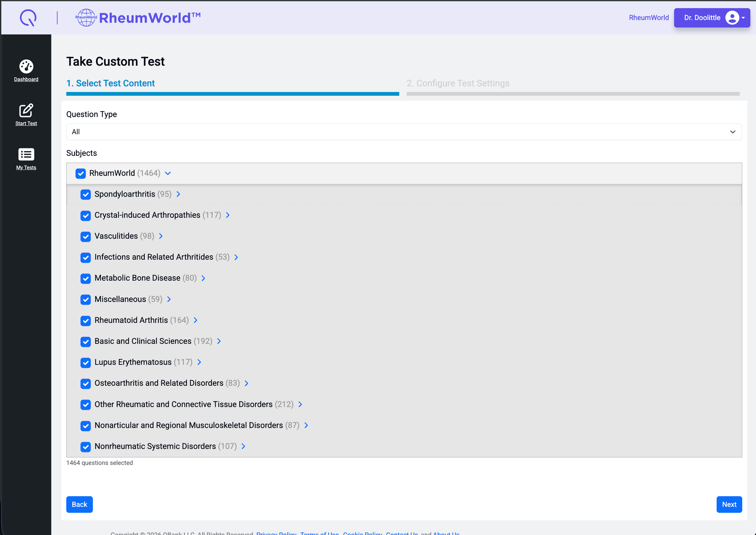Click the Back button

(x=79, y=504)
